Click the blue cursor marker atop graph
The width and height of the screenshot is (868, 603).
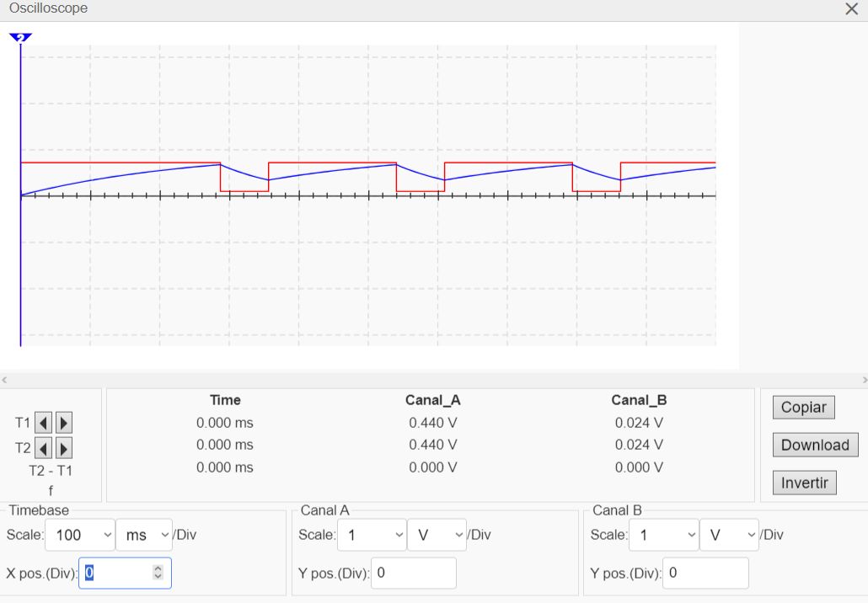coord(20,37)
